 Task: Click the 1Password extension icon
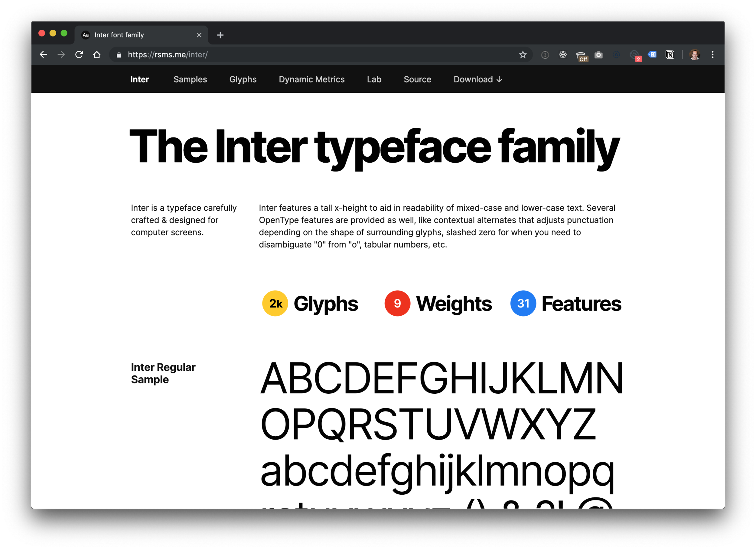pos(545,55)
